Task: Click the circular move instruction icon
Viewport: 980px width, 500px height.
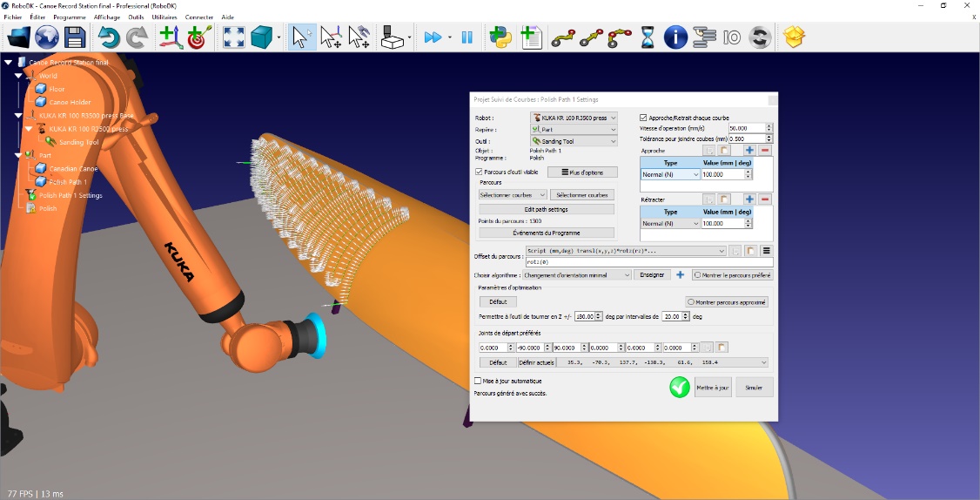Action: click(619, 37)
